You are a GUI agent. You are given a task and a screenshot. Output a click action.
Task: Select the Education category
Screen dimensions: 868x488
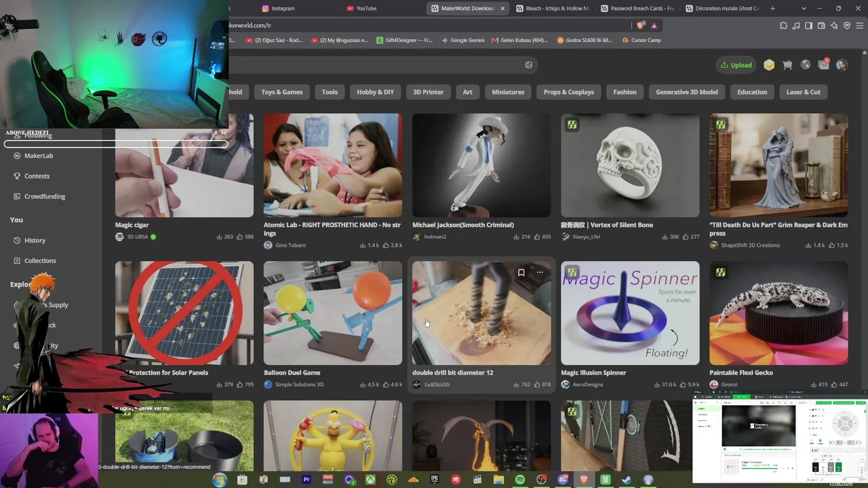click(x=752, y=92)
